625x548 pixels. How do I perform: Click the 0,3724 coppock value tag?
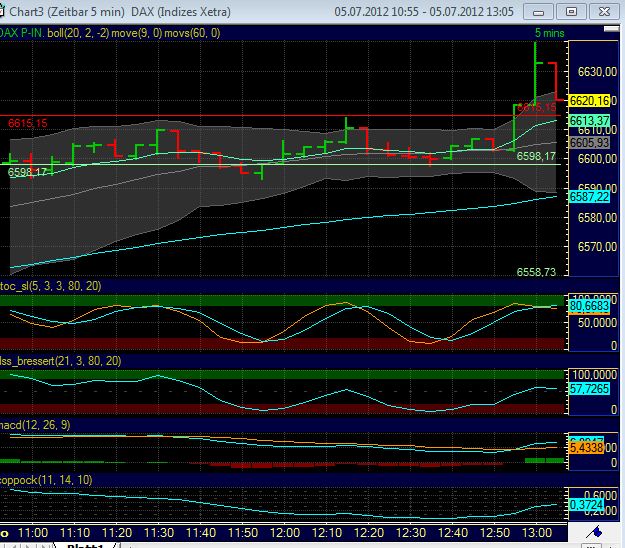click(x=586, y=505)
